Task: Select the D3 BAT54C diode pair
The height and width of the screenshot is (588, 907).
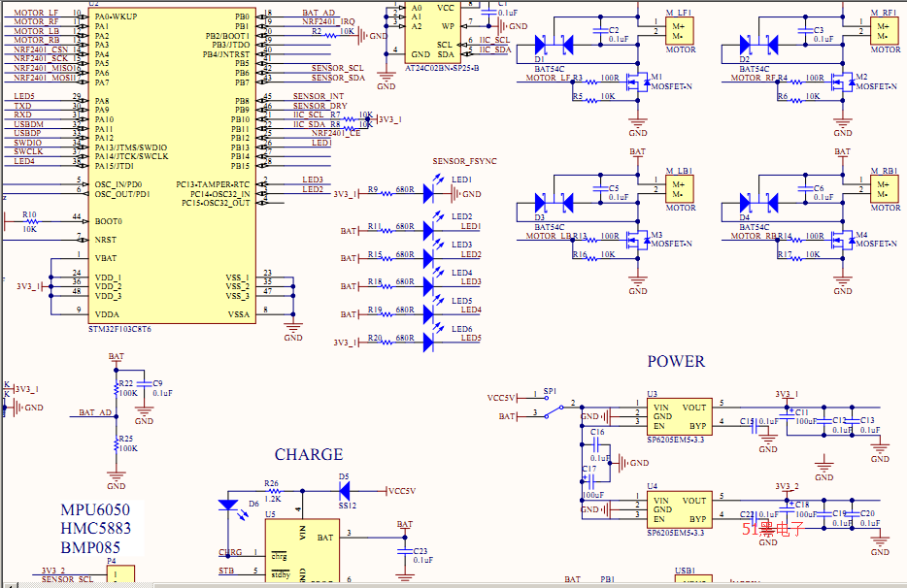Action: pyautogui.click(x=554, y=203)
